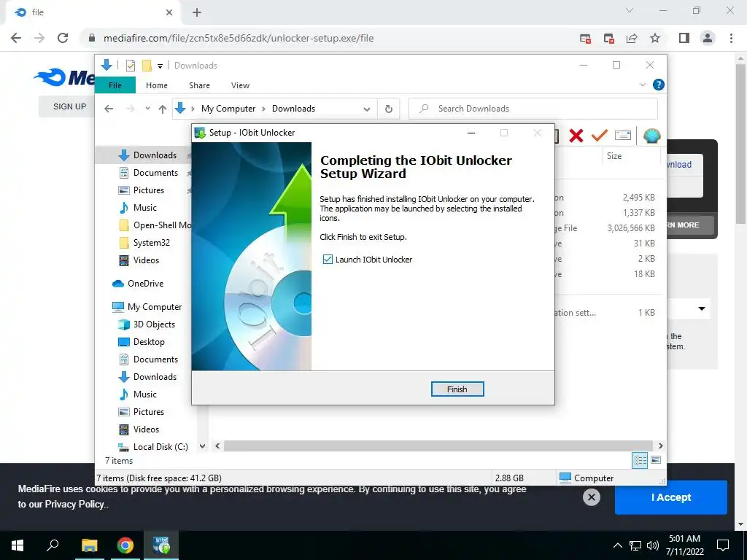747x560 pixels.
Task: Dismiss cookie banner with X
Action: pyautogui.click(x=591, y=497)
